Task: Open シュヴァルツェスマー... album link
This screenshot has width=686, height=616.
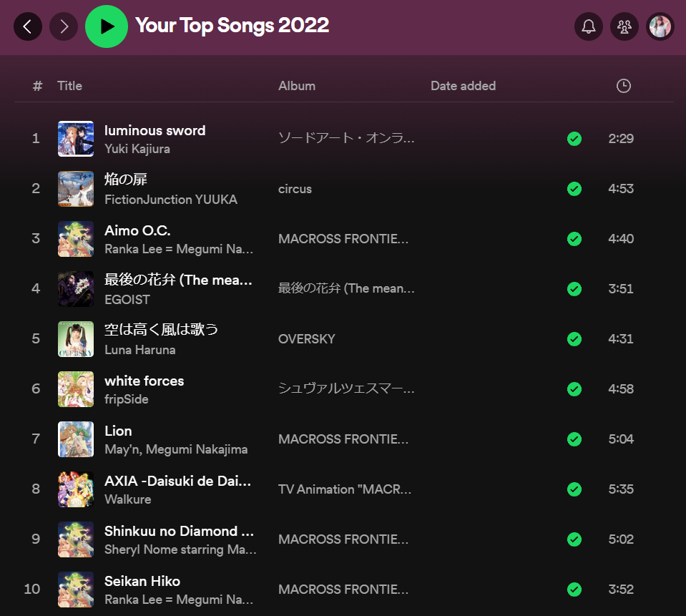Action: (346, 389)
